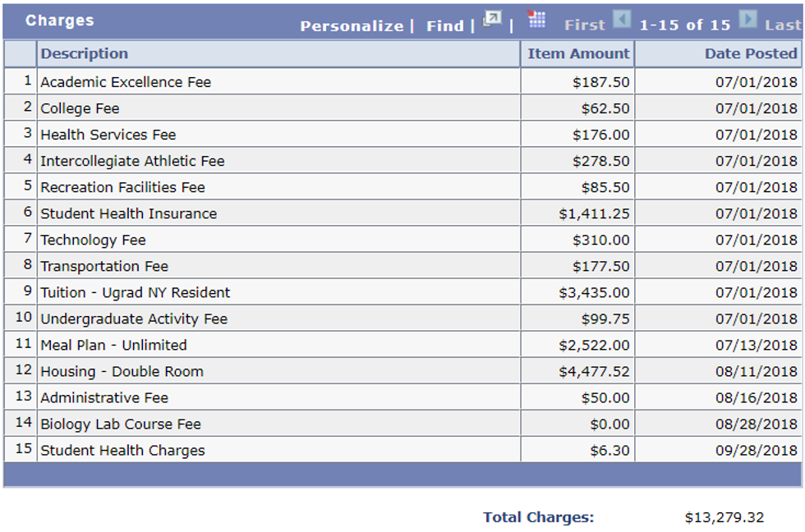805x532 pixels.
Task: Go to previous page with left arrow
Action: pos(622,19)
